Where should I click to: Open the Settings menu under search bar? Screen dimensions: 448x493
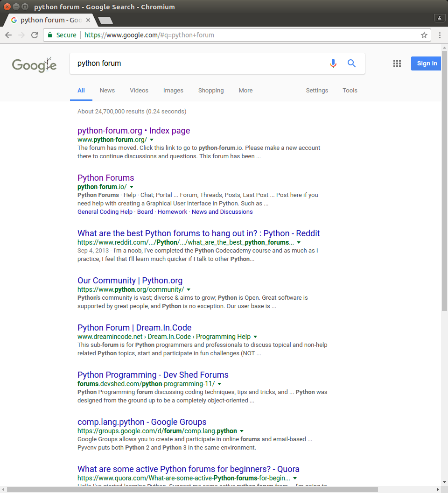click(x=317, y=91)
